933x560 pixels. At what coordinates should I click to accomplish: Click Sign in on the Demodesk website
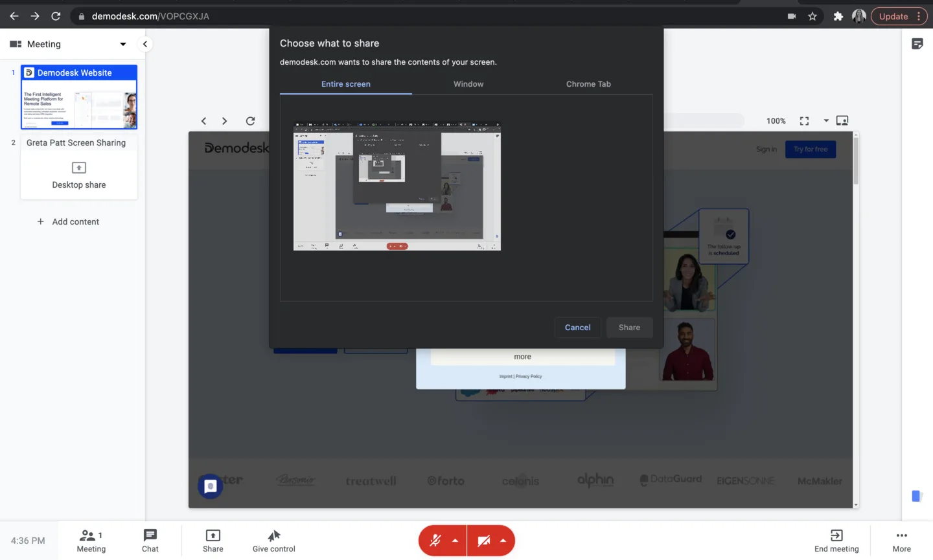(x=766, y=150)
